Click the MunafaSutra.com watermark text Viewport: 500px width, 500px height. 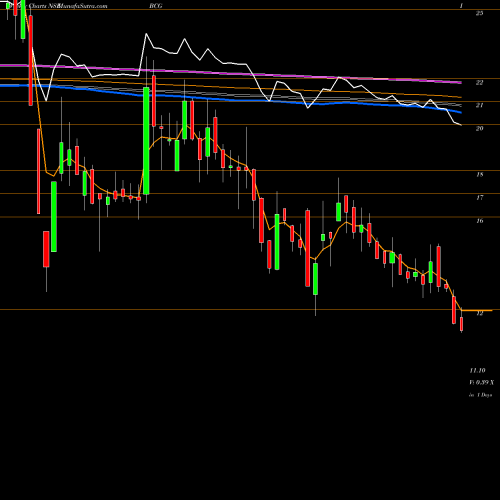tap(82, 6)
